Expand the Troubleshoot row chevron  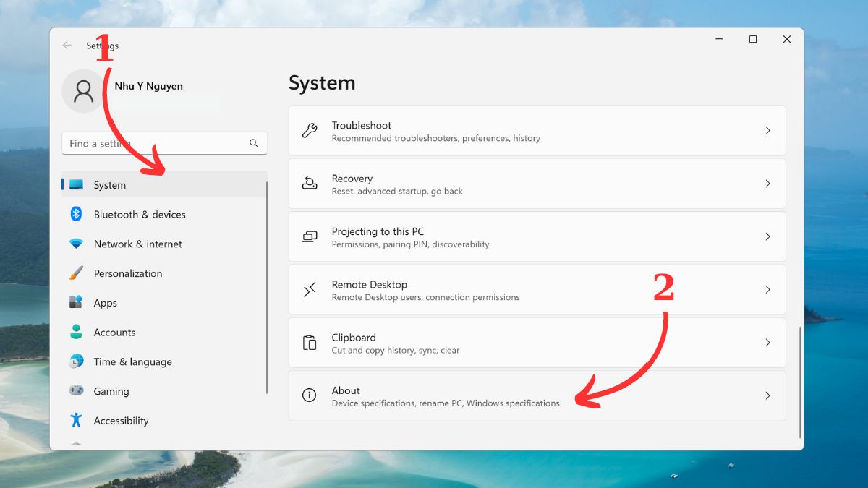pyautogui.click(x=767, y=131)
